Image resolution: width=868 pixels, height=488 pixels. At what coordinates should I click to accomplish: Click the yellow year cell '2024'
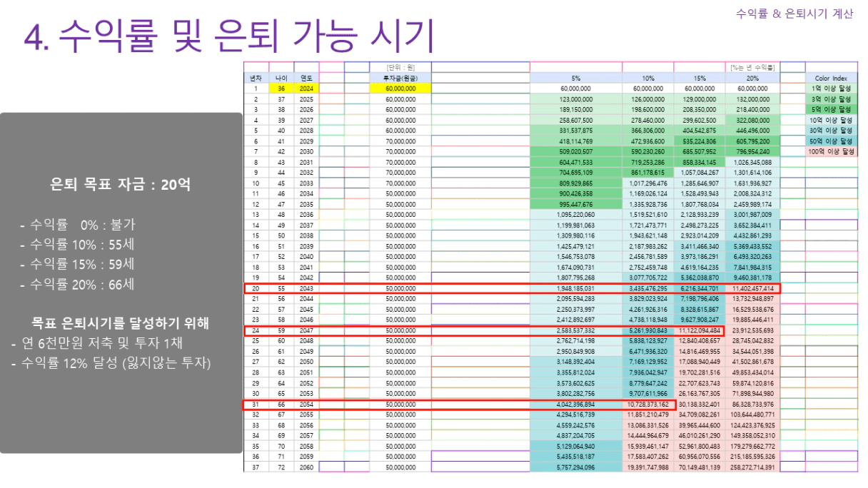click(x=306, y=88)
